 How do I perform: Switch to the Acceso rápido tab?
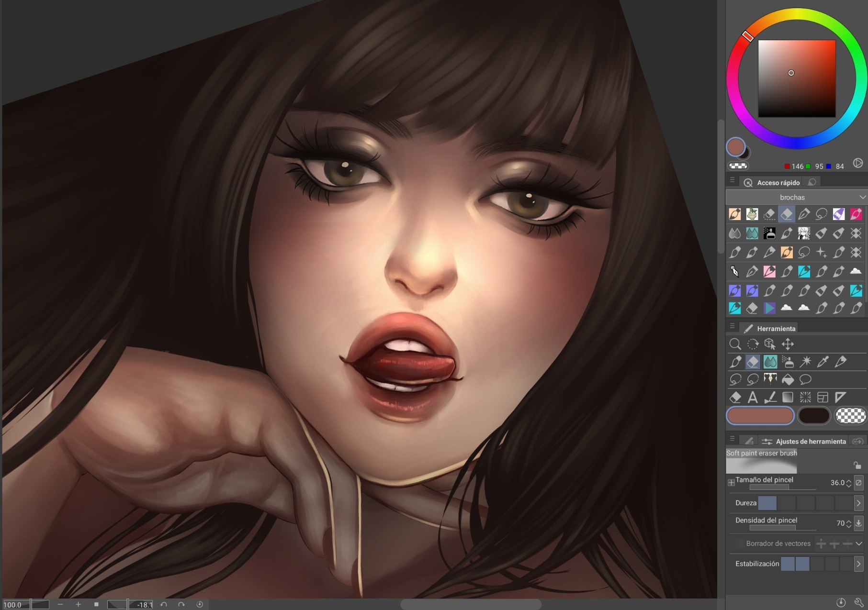[771, 182]
